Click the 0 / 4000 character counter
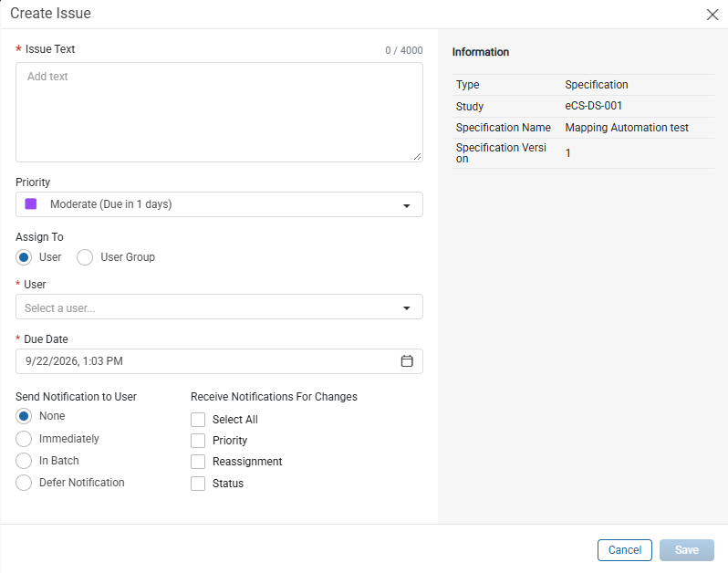The image size is (728, 573). [404, 50]
